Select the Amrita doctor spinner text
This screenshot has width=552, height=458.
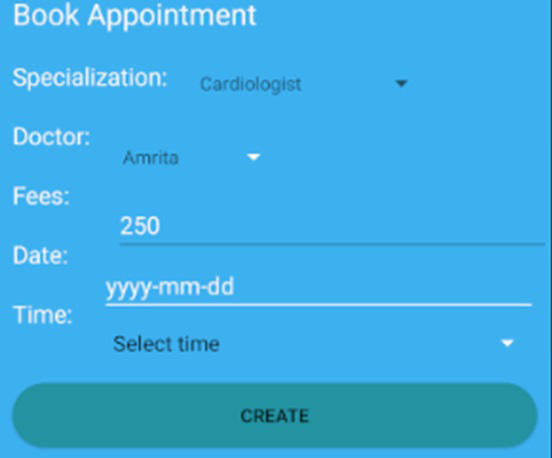pos(151,157)
